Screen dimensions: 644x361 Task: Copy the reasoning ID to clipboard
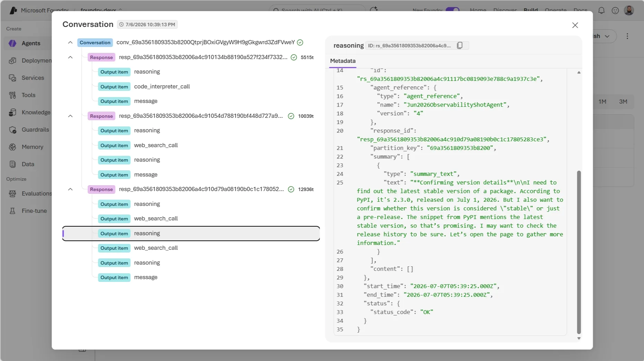pyautogui.click(x=460, y=46)
